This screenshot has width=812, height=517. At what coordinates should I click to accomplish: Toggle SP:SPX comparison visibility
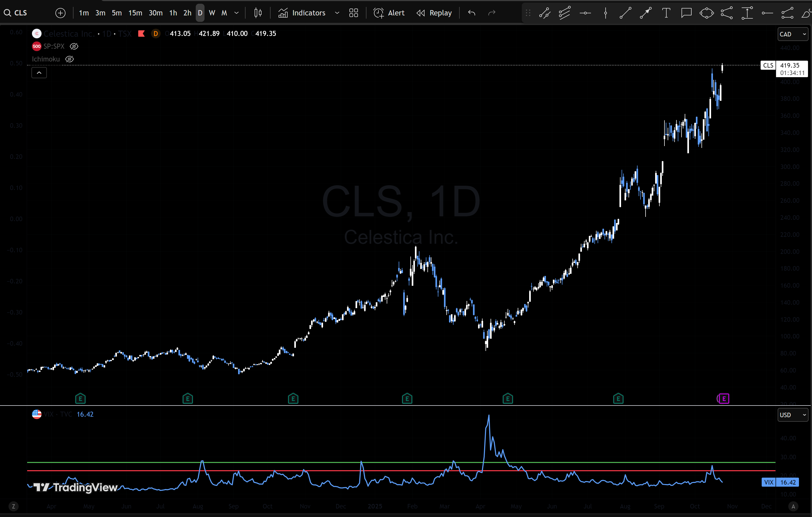pos(74,46)
